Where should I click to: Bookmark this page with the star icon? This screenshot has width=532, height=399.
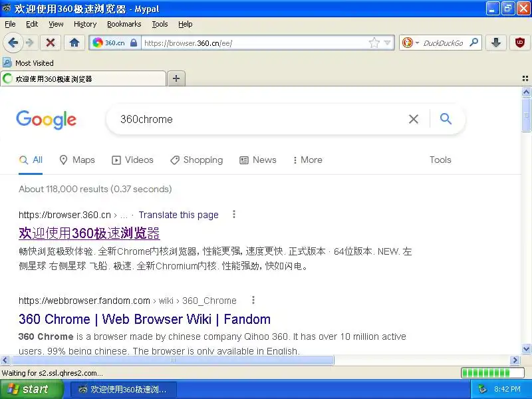[374, 43]
